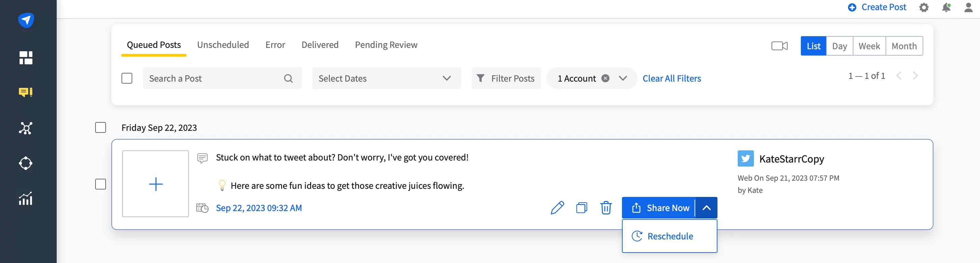This screenshot has height=263, width=980.
Task: Click Create Post
Action: tap(877, 7)
